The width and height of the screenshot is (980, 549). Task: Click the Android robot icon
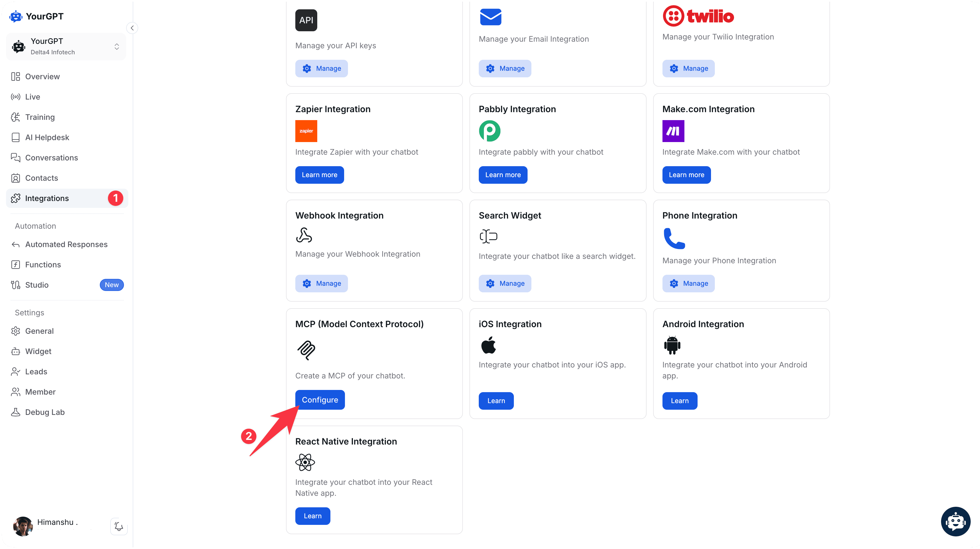672,346
